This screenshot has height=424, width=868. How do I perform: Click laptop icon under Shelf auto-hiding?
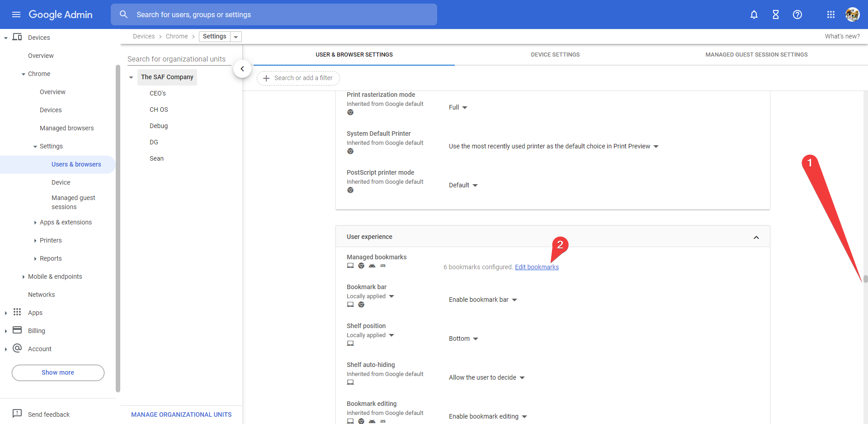[x=350, y=382]
